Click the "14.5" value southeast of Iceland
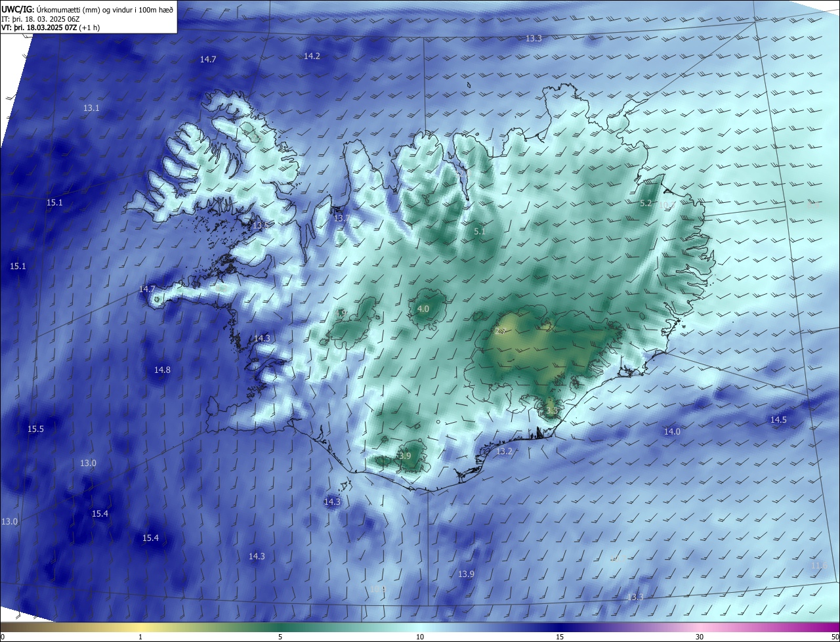The image size is (840, 642). [x=778, y=419]
